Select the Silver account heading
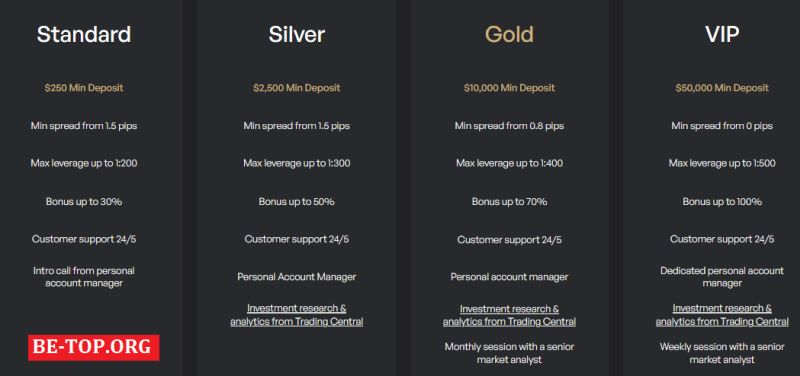The height and width of the screenshot is (376, 800). pyautogui.click(x=296, y=35)
